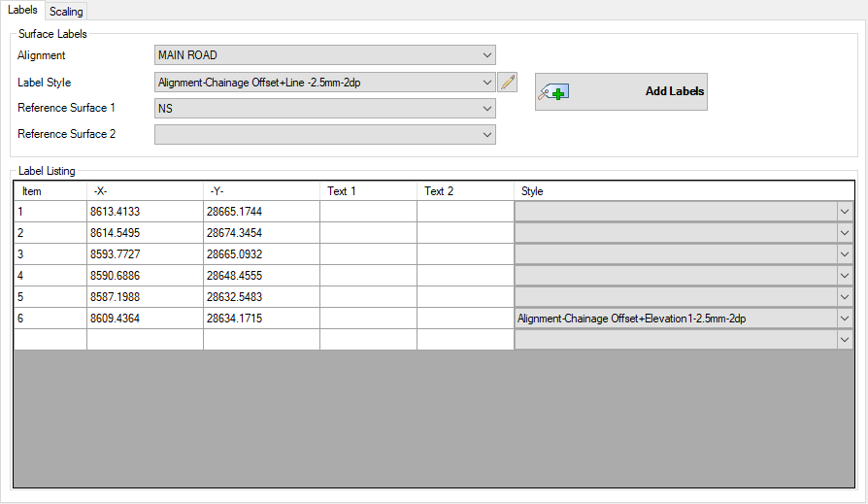Image resolution: width=868 pixels, height=504 pixels.
Task: Open the Style dropdown for item 6
Action: (x=843, y=319)
